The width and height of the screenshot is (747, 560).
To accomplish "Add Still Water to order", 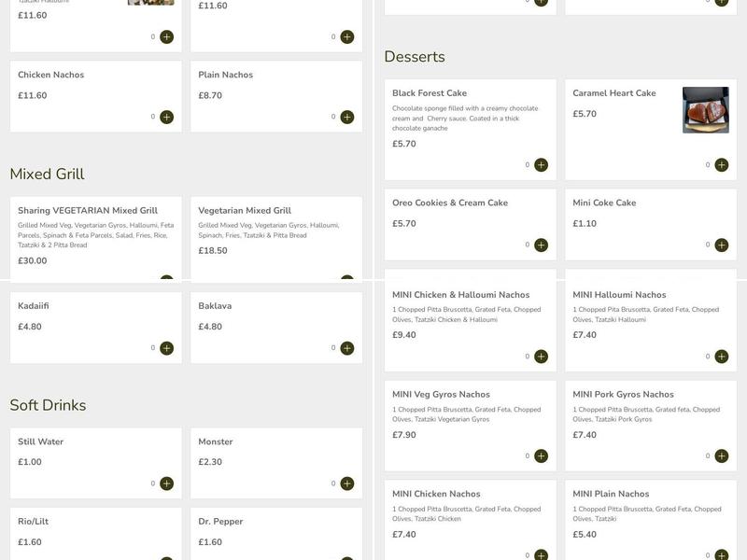I will [166, 483].
